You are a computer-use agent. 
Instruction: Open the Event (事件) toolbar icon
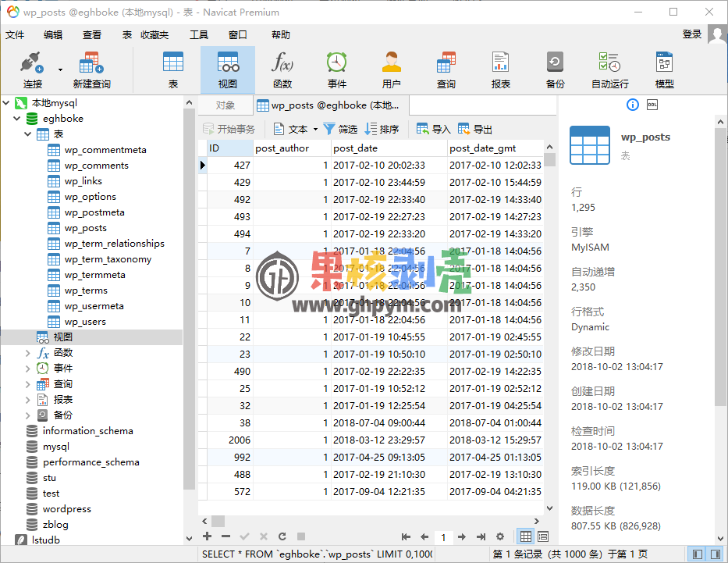click(x=336, y=69)
